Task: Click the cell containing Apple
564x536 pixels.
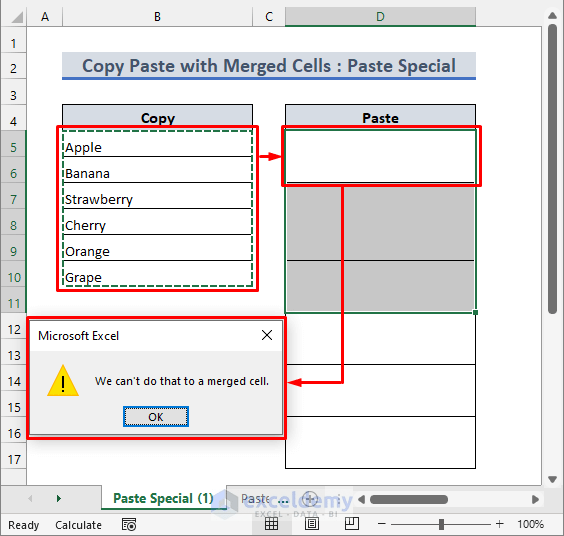Action: [x=158, y=144]
